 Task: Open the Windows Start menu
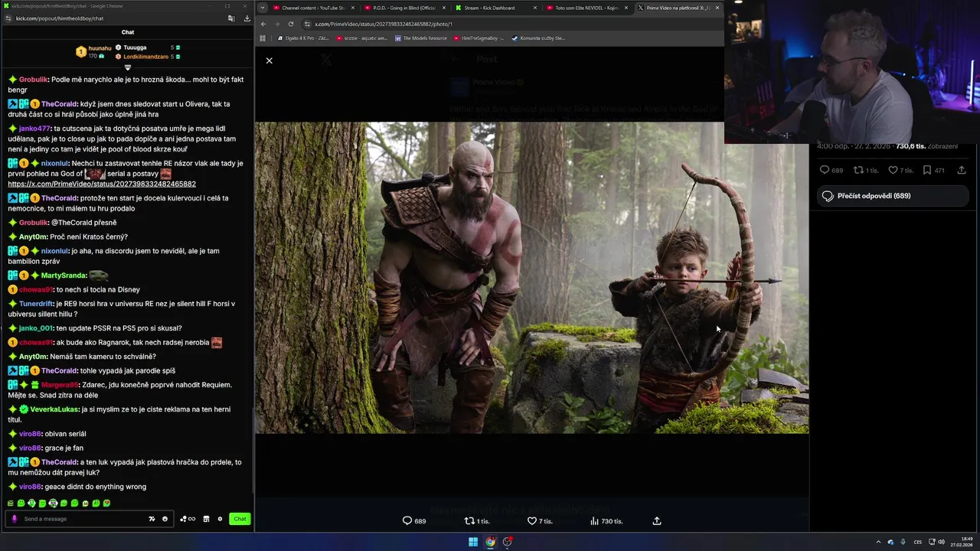point(473,542)
